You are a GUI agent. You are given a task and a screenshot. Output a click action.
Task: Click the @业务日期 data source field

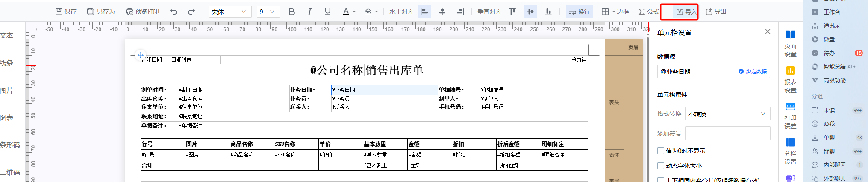713,72
